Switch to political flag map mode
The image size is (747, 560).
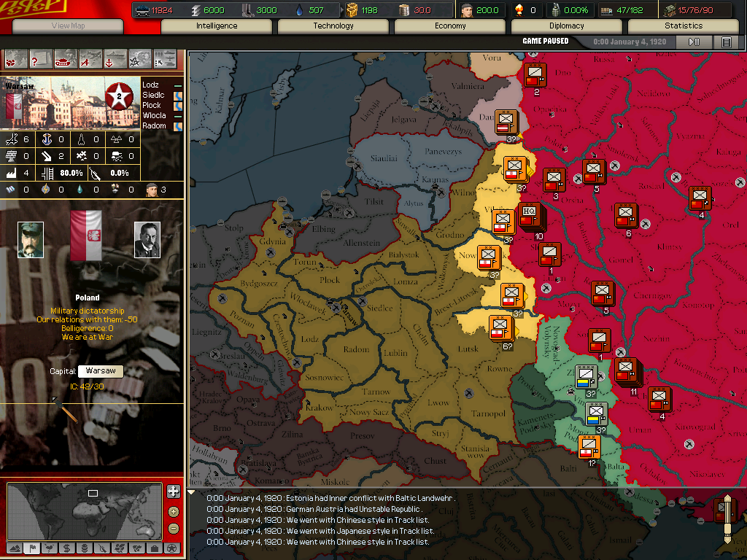[31, 548]
